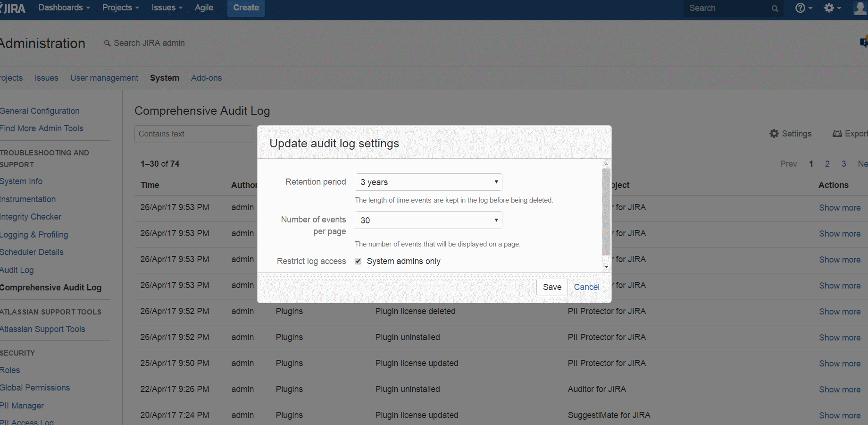Click the '1–30 of 74' results count
Image resolution: width=868 pixels, height=425 pixels.
coord(160,164)
